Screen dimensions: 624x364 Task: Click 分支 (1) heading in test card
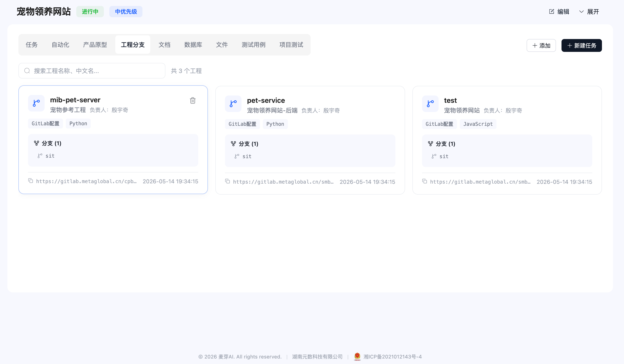[445, 144]
